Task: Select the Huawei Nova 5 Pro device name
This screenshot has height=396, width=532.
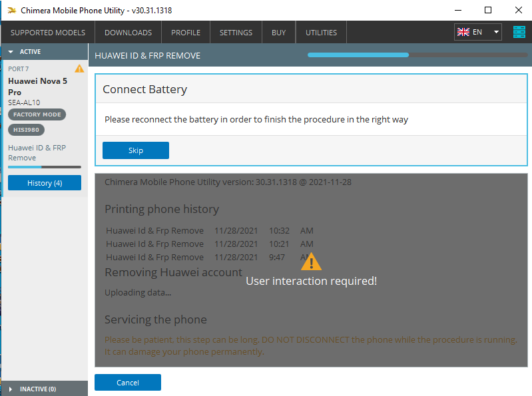Action: pos(38,87)
